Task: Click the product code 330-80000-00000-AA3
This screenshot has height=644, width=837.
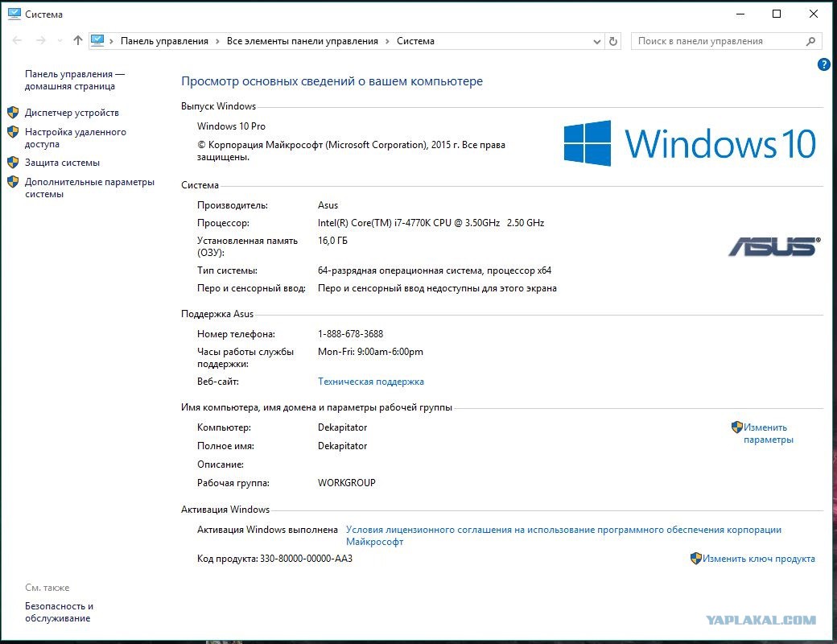Action: (x=306, y=559)
